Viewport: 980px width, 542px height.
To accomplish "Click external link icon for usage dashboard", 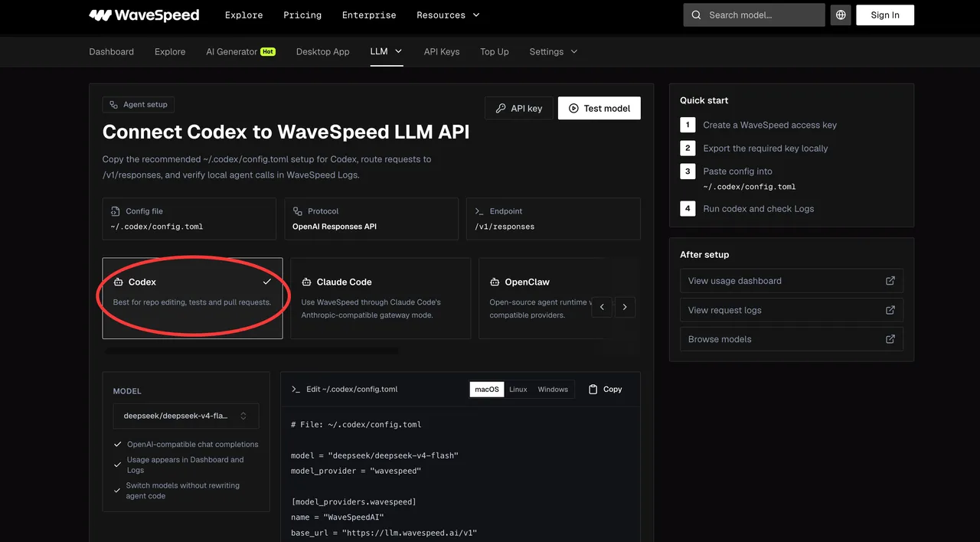I will [x=890, y=281].
